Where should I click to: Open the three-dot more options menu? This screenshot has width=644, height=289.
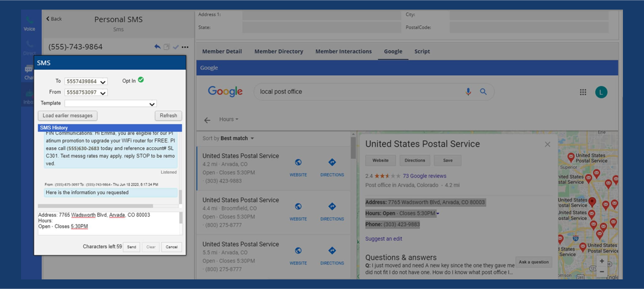tap(185, 47)
